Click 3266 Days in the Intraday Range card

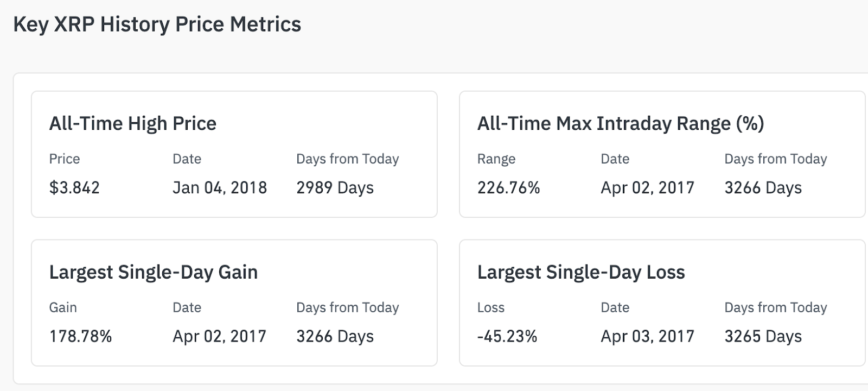[763, 188]
